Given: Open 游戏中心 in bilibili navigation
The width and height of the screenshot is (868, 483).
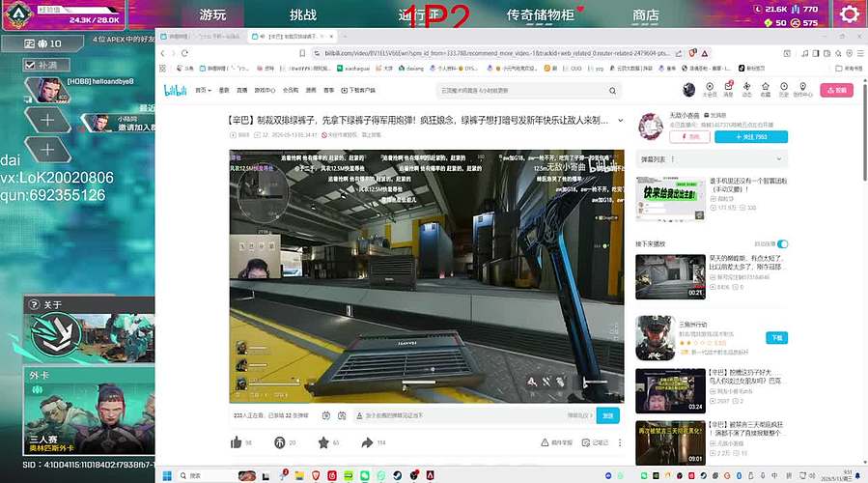Looking at the screenshot, I should point(265,90).
